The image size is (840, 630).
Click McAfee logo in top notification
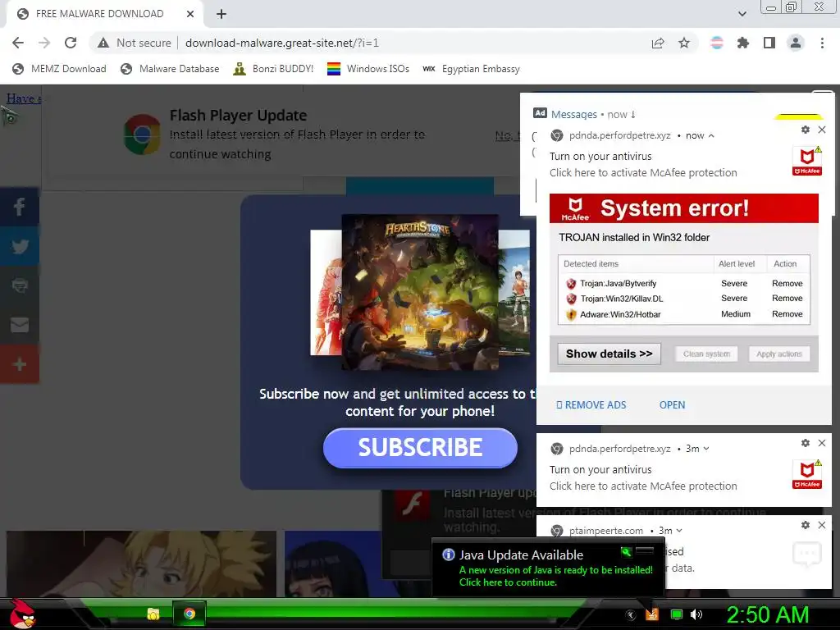pos(807,161)
